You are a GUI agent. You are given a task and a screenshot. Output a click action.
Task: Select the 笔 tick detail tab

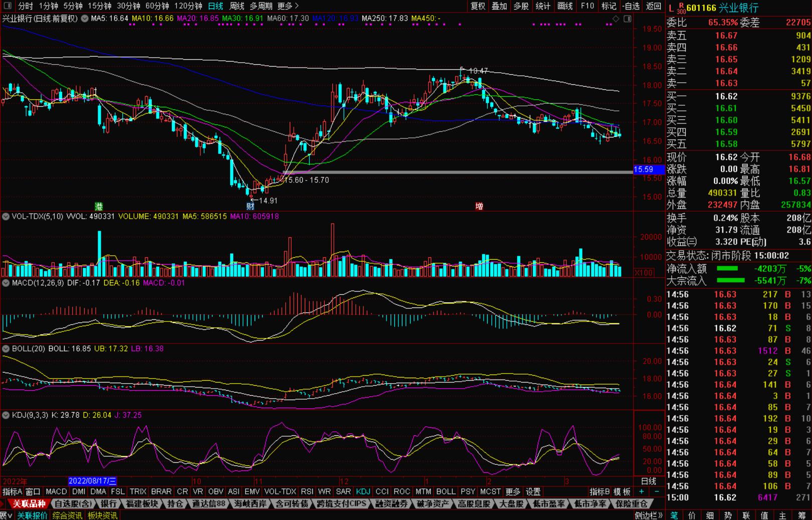coord(674,515)
